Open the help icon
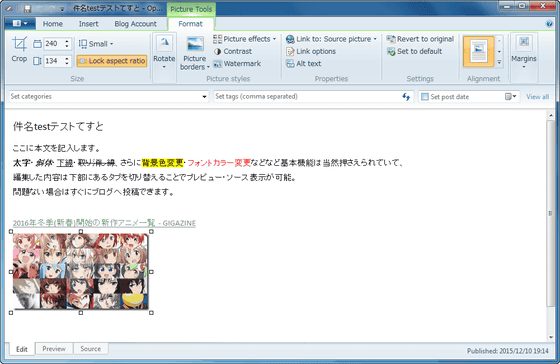This screenshot has width=560, height=364. [549, 24]
